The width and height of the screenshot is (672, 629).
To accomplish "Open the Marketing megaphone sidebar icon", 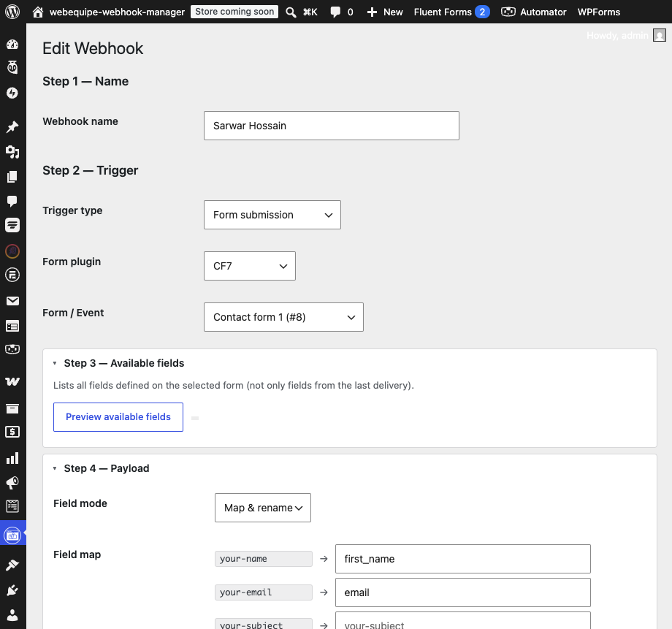I will point(12,483).
